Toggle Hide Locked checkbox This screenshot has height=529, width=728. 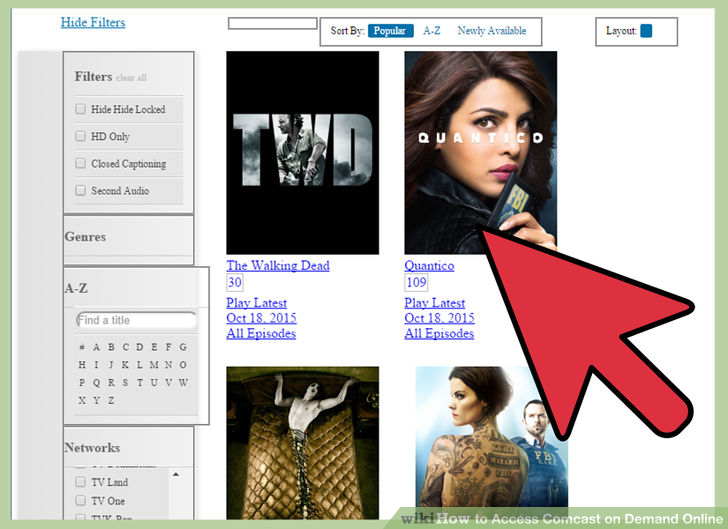80,109
